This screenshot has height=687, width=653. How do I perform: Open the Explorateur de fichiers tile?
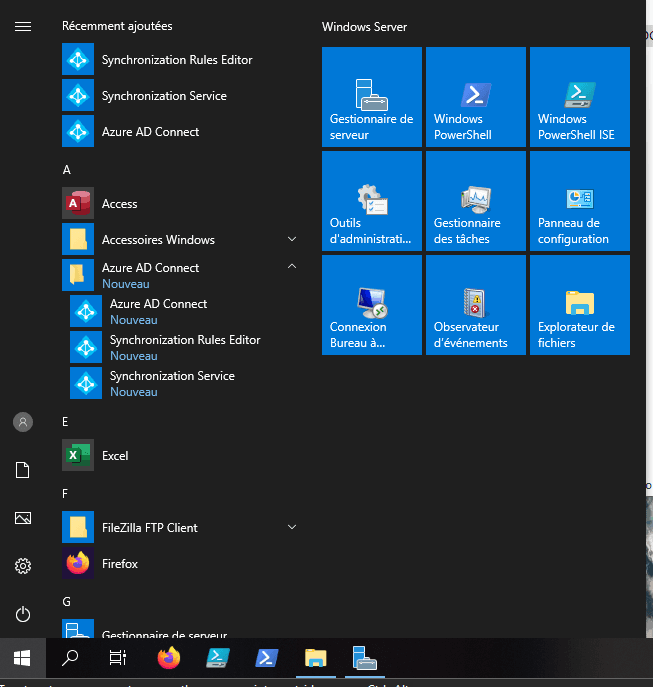[x=579, y=305]
